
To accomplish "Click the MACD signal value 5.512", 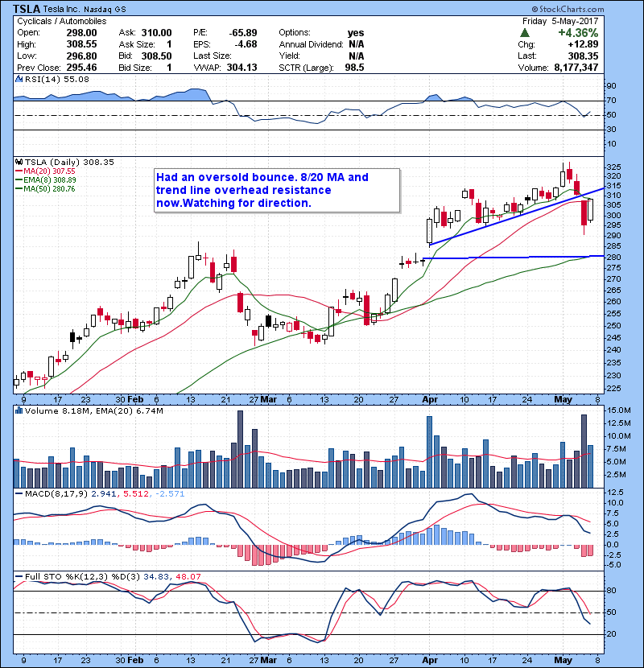I will 136,494.
